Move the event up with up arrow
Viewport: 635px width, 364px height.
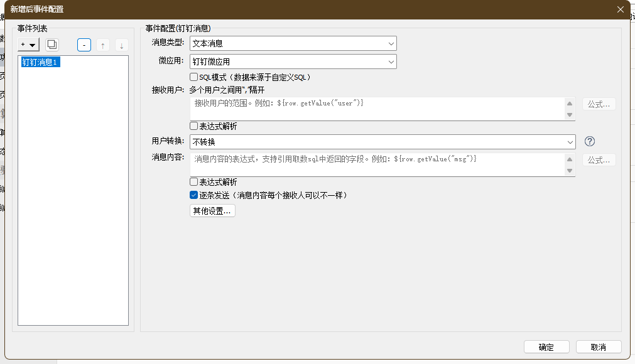(x=103, y=45)
